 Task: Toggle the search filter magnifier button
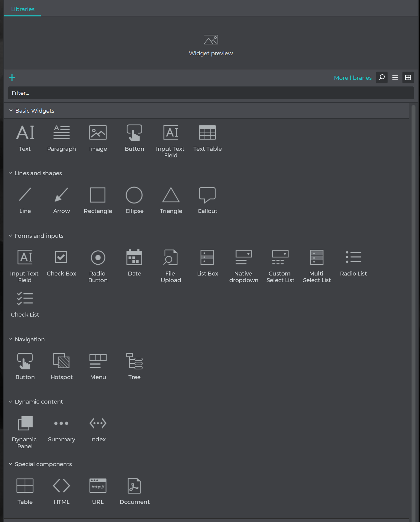click(x=382, y=78)
